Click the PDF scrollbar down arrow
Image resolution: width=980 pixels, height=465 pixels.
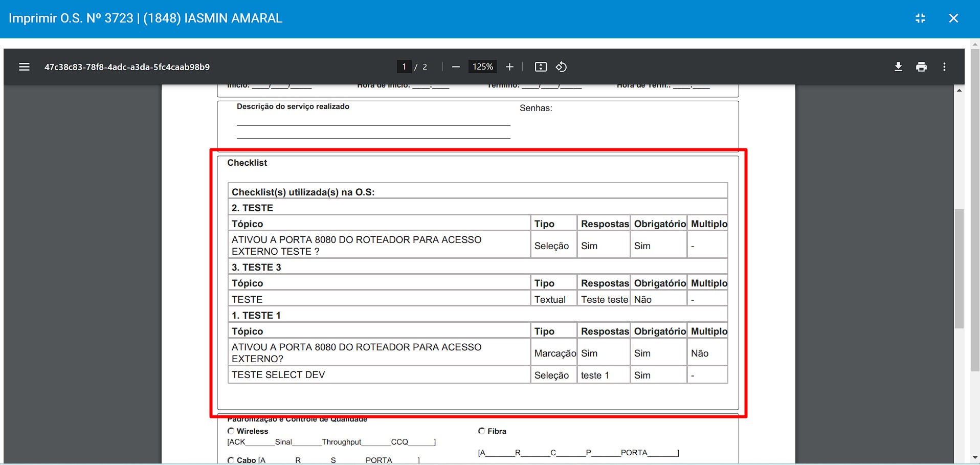coord(959,458)
